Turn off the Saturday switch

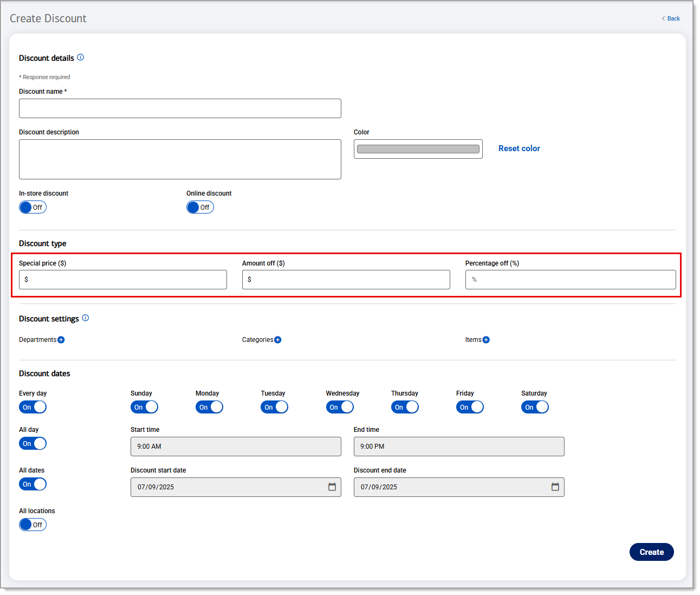(535, 407)
